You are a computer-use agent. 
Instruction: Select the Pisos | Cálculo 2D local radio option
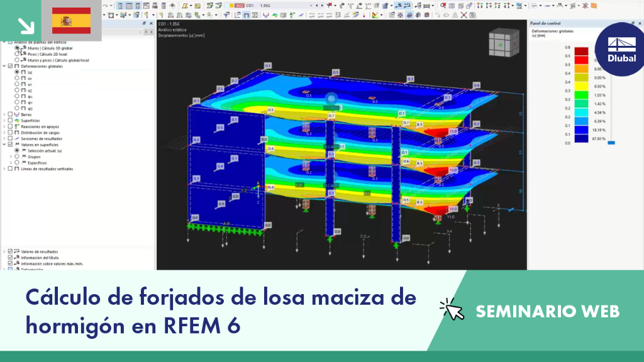(x=17, y=54)
